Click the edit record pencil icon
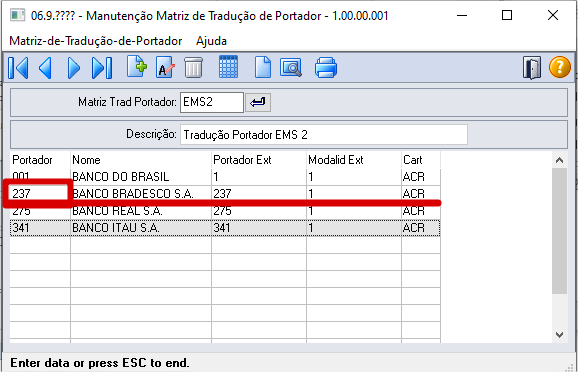578x372 pixels. pos(165,67)
